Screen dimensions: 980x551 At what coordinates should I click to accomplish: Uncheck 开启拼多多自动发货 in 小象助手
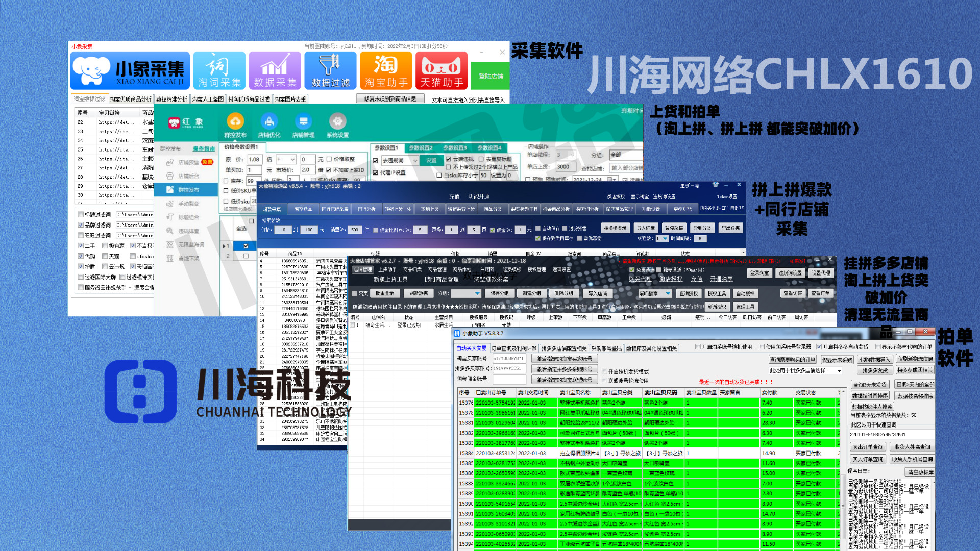(819, 347)
